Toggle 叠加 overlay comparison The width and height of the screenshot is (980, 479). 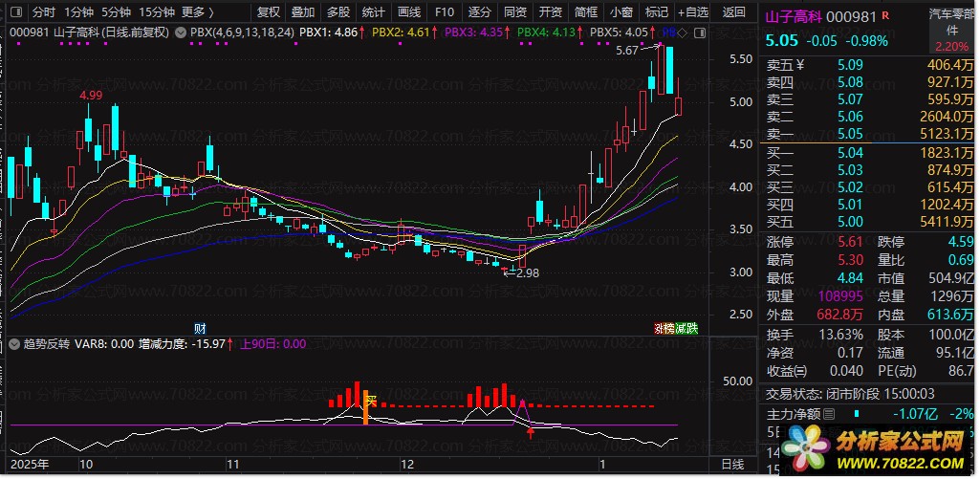click(x=302, y=12)
